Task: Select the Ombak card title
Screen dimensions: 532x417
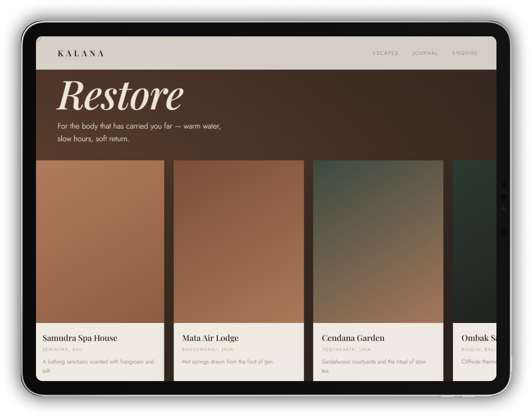Action: point(479,338)
